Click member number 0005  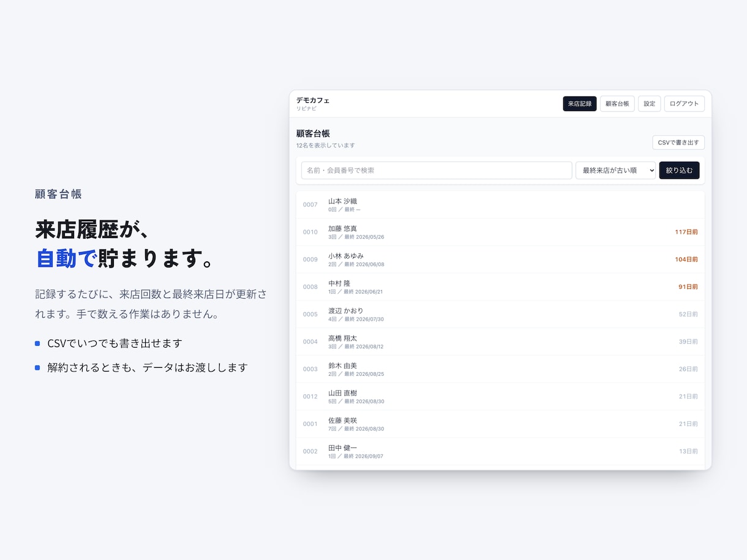coord(310,315)
